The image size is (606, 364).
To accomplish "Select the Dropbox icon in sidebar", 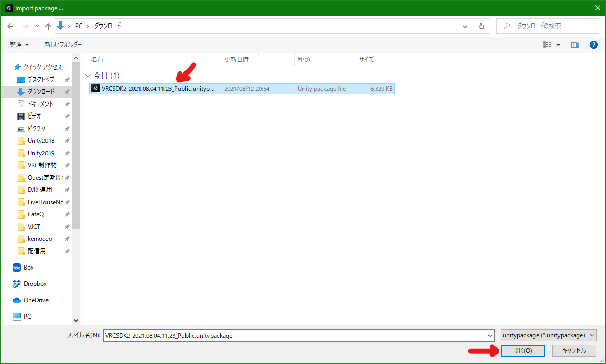I will [x=17, y=284].
